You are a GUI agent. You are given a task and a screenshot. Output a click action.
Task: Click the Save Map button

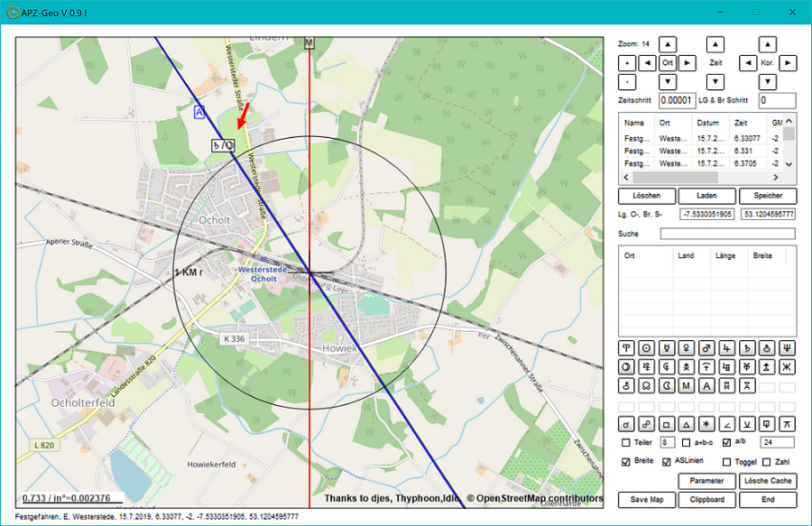click(x=647, y=500)
